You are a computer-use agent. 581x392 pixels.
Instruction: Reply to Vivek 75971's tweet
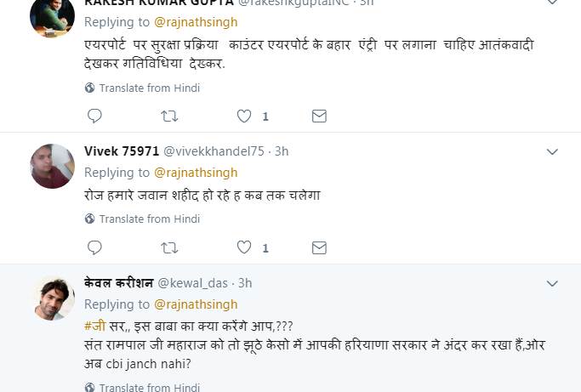(x=94, y=247)
